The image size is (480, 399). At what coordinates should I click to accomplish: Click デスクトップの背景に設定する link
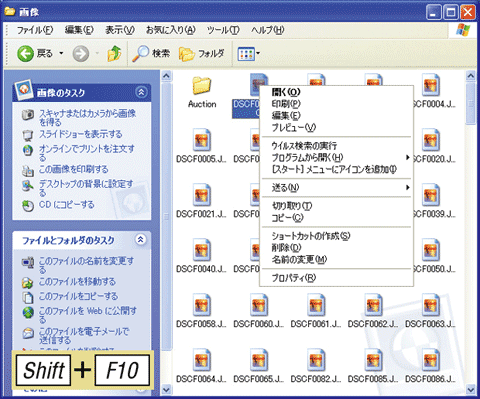(x=86, y=188)
